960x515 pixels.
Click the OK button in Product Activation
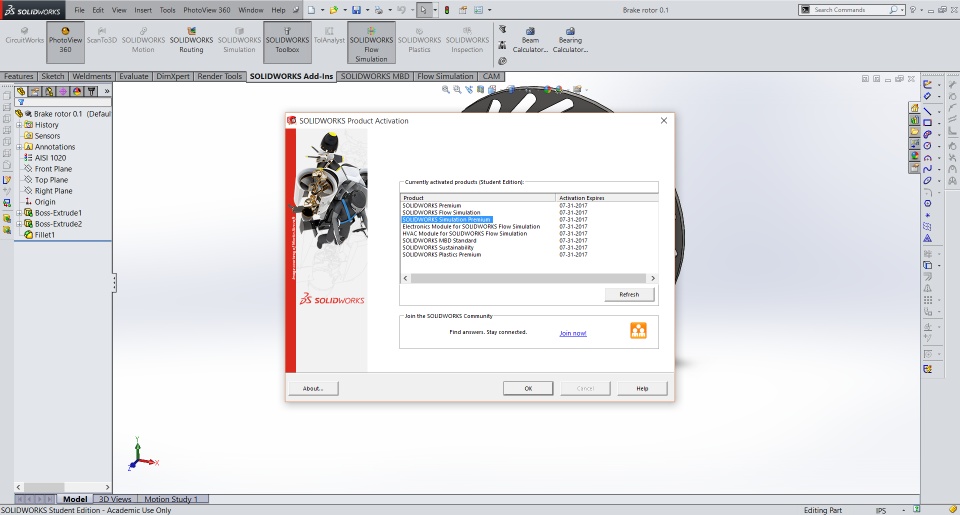[528, 388]
